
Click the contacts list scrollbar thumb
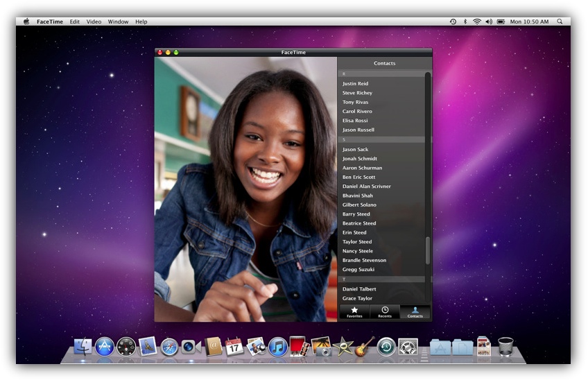click(x=428, y=250)
